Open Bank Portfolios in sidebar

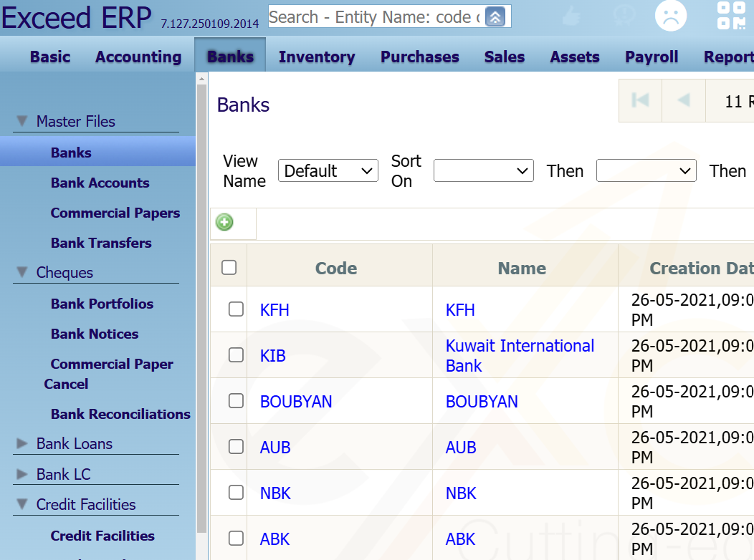click(x=102, y=304)
